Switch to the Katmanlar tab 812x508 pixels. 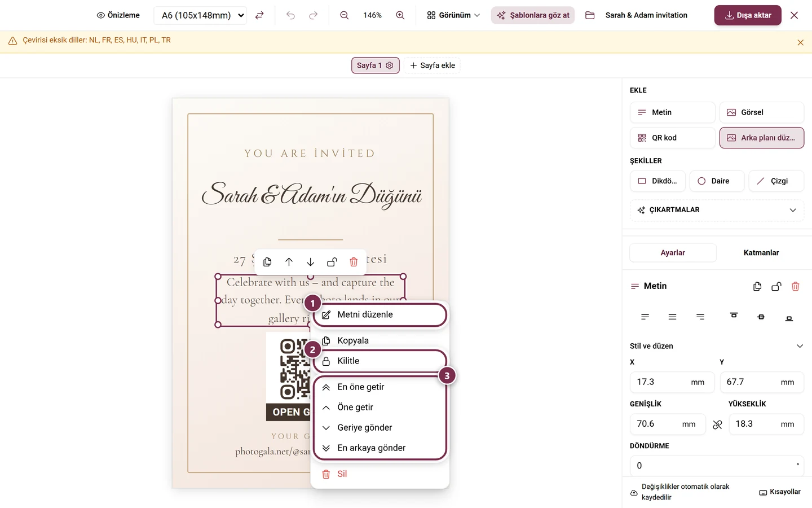click(761, 253)
